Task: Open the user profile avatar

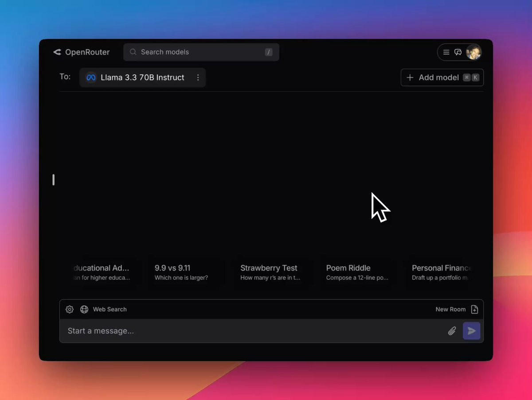Action: [x=473, y=52]
